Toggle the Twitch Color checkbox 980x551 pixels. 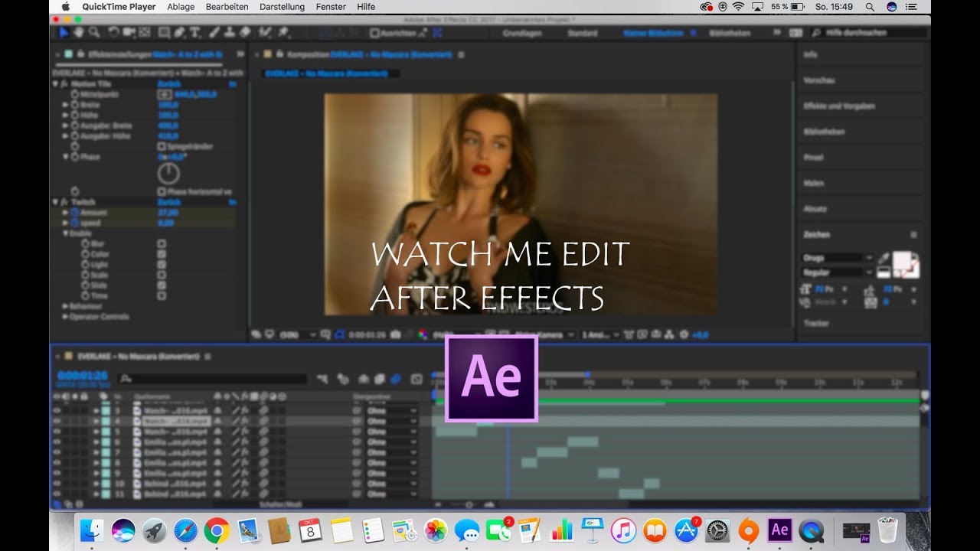pyautogui.click(x=162, y=254)
